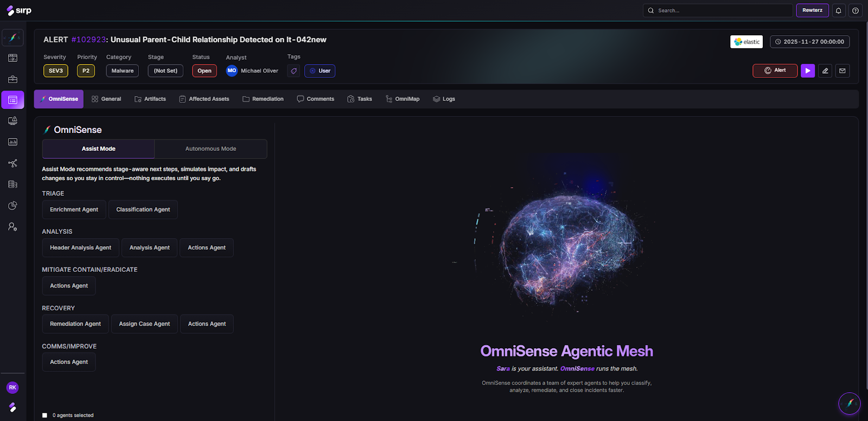Open the briefcase icon in sidebar
Image resolution: width=868 pixels, height=421 pixels.
click(x=12, y=79)
